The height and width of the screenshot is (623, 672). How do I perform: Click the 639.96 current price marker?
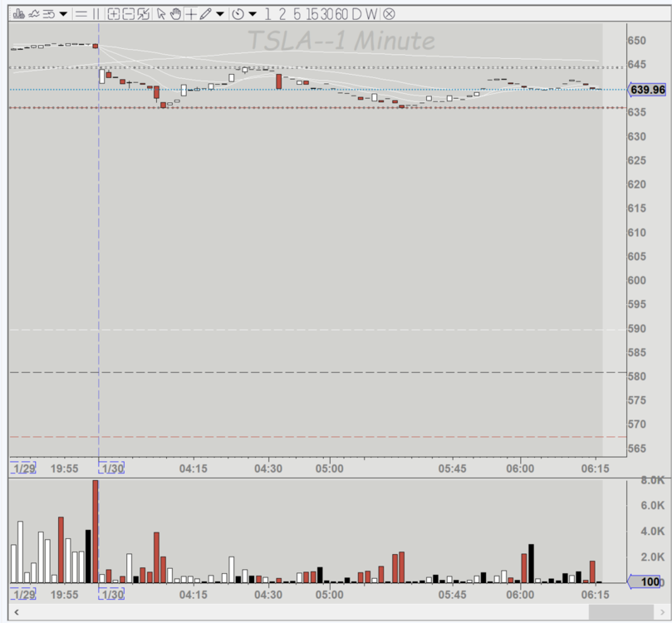tap(647, 90)
